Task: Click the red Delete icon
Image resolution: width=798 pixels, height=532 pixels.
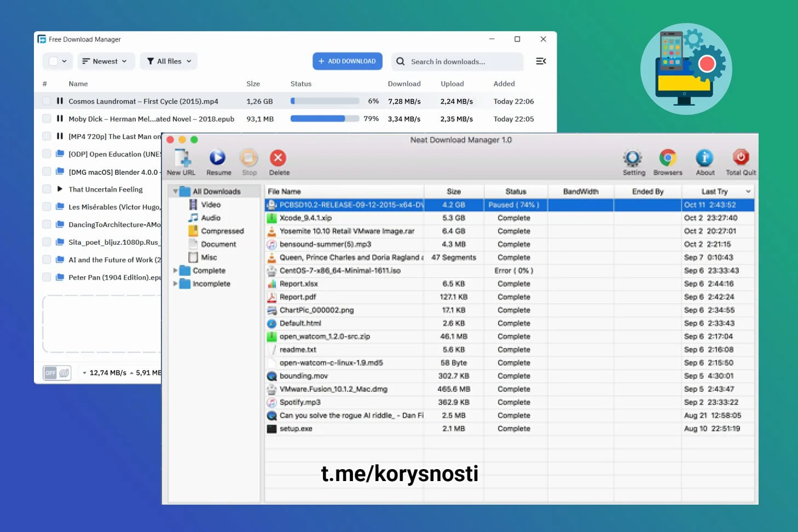Action: [278, 158]
